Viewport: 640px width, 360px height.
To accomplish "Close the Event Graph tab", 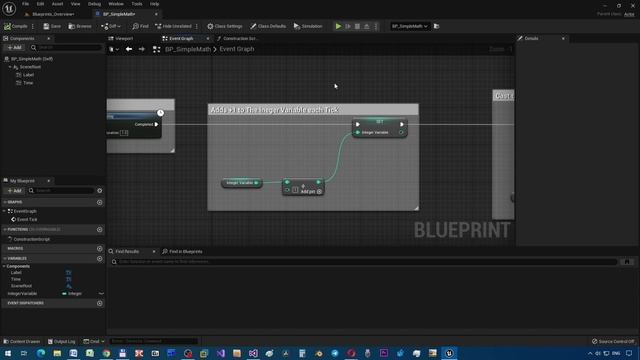I will (208, 38).
